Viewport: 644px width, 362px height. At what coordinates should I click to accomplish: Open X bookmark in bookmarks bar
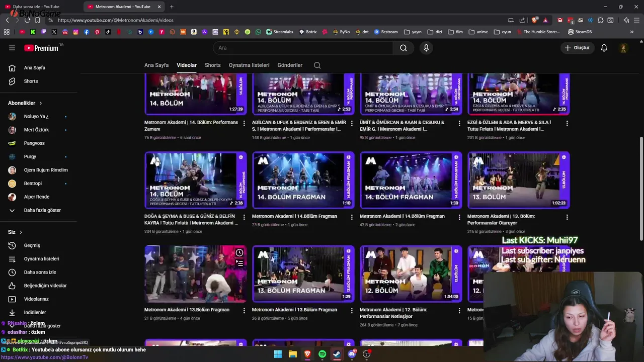(x=54, y=32)
